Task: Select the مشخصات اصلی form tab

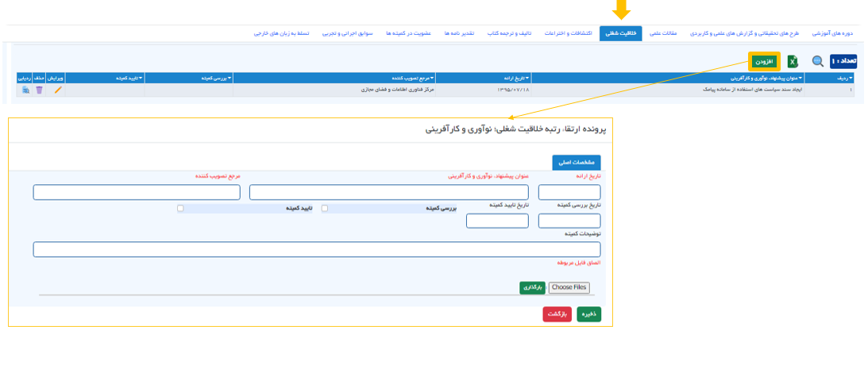Action: 577,163
